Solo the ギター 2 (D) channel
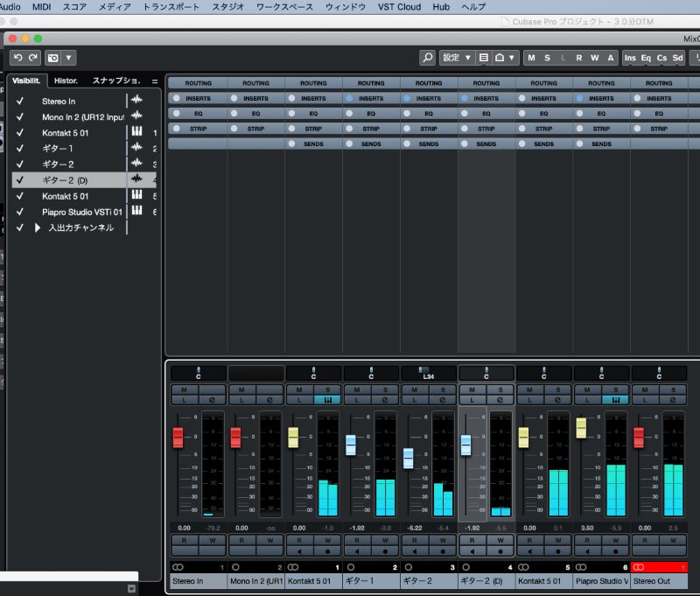Viewport: 700px width, 596px height. (501, 389)
